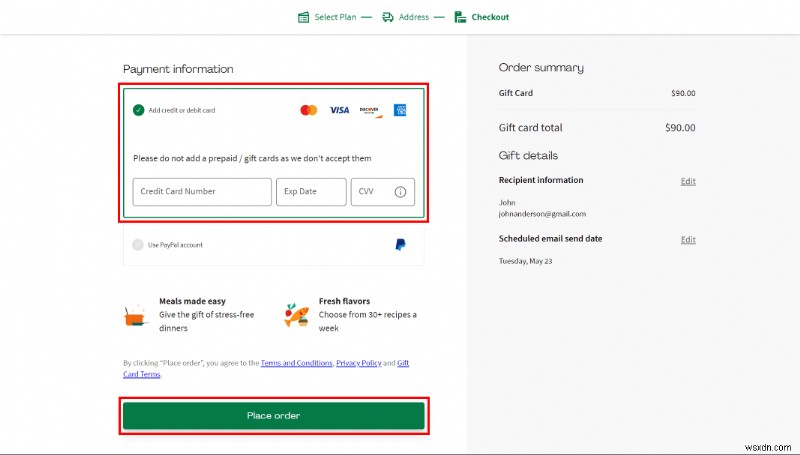
Task: Click the CVV info icon
Action: click(x=401, y=192)
